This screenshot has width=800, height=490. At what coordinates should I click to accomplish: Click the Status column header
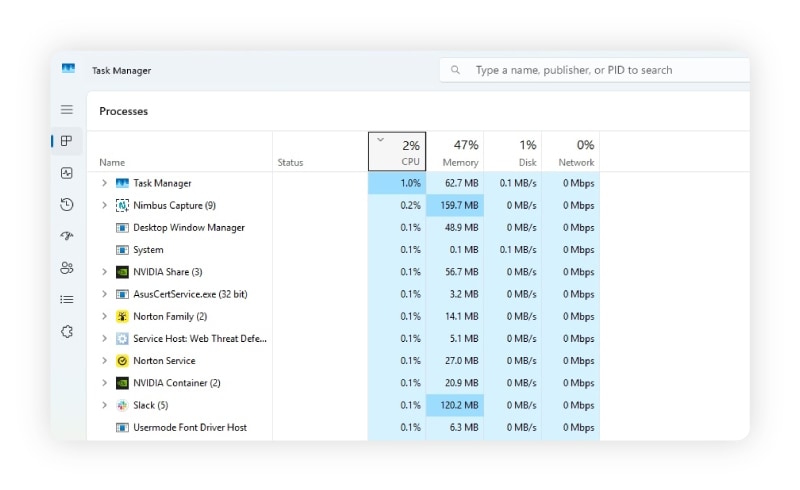click(290, 162)
